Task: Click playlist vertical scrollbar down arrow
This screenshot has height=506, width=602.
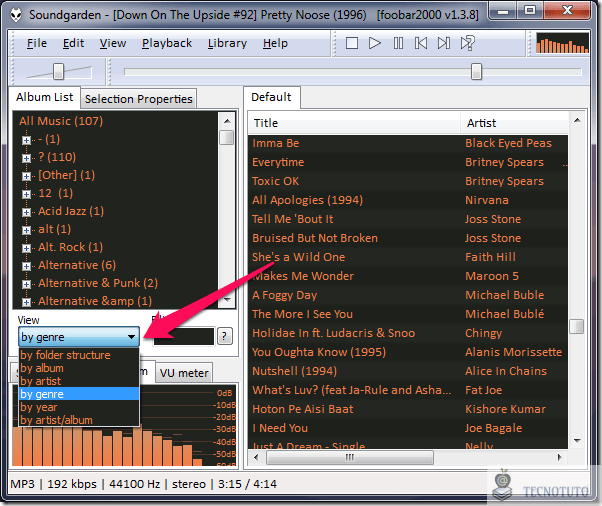Action: point(577,441)
